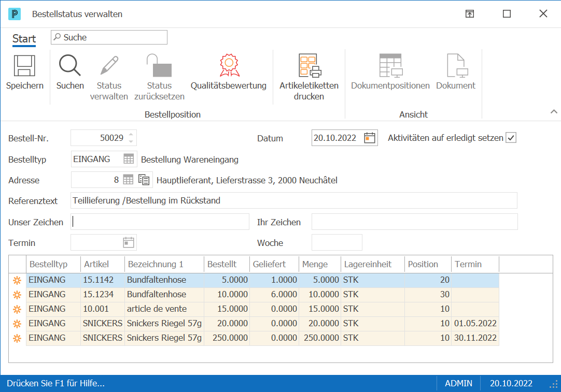The image size is (561, 392).
Task: Click the Speichern save icon
Action: tap(24, 66)
